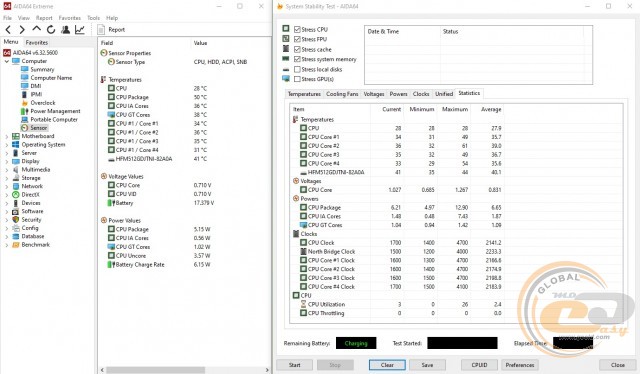Viewport: 640px width, 374px height.
Task: Expand the Network tree node
Action: [x=7, y=187]
